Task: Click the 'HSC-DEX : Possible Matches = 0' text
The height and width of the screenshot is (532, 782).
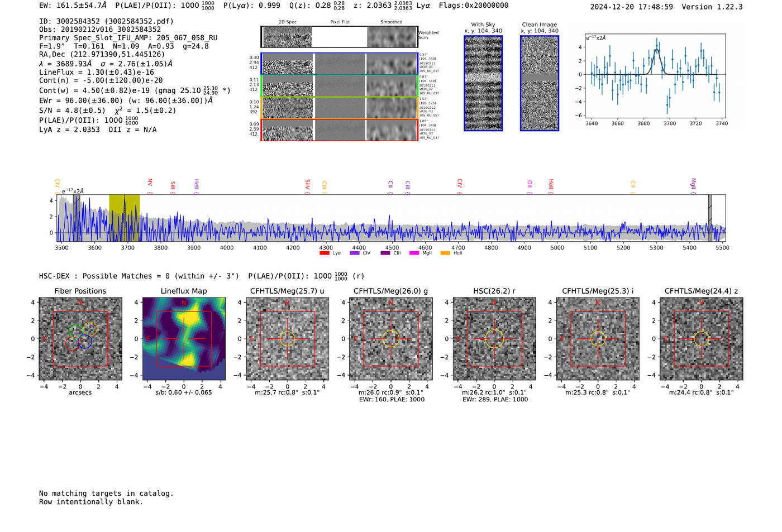Action: pos(139,276)
